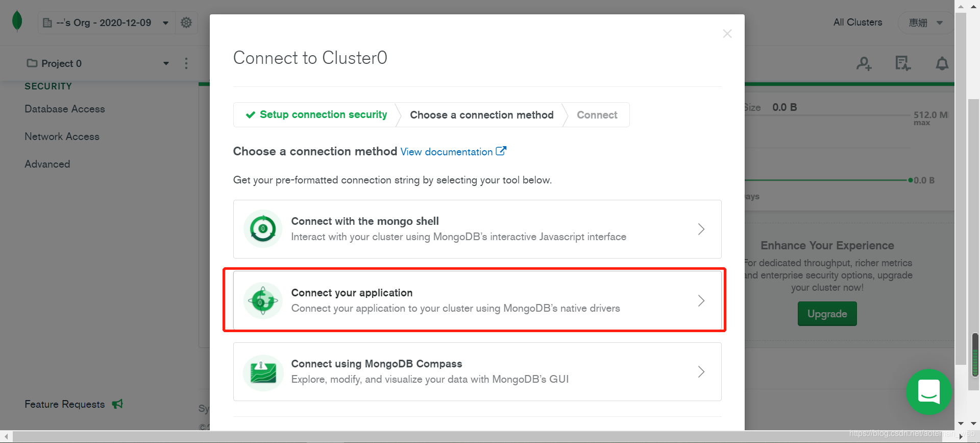
Task: Click the Enhance Your Experience heading
Action: click(827, 245)
